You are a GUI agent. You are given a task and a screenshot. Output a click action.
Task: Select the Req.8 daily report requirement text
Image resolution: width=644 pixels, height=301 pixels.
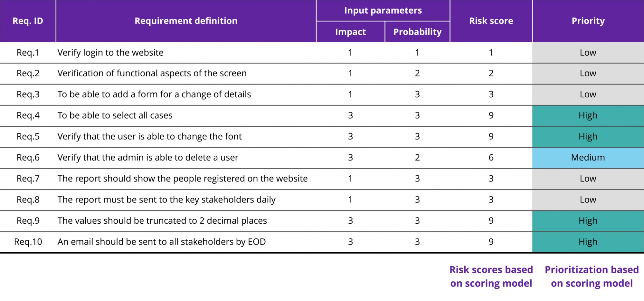166,200
